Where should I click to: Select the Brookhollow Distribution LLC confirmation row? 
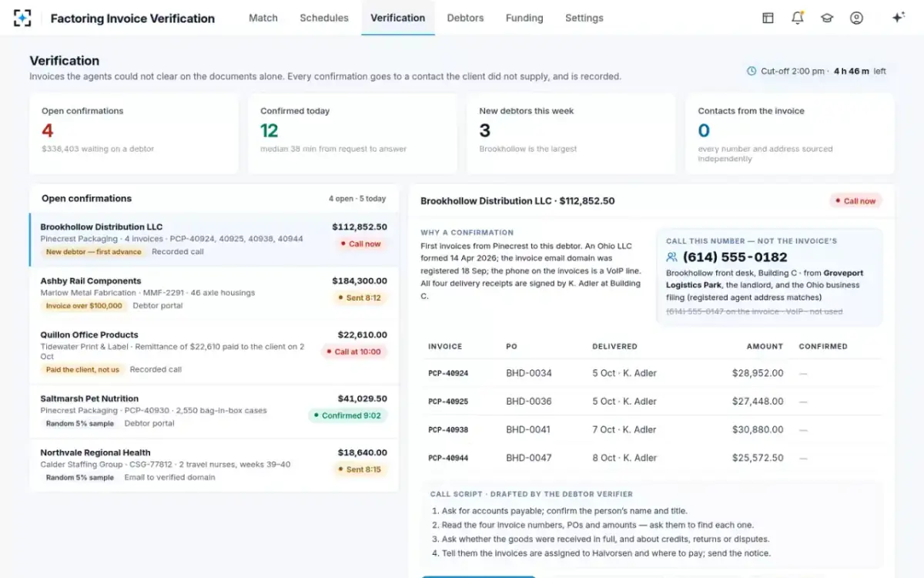point(214,240)
